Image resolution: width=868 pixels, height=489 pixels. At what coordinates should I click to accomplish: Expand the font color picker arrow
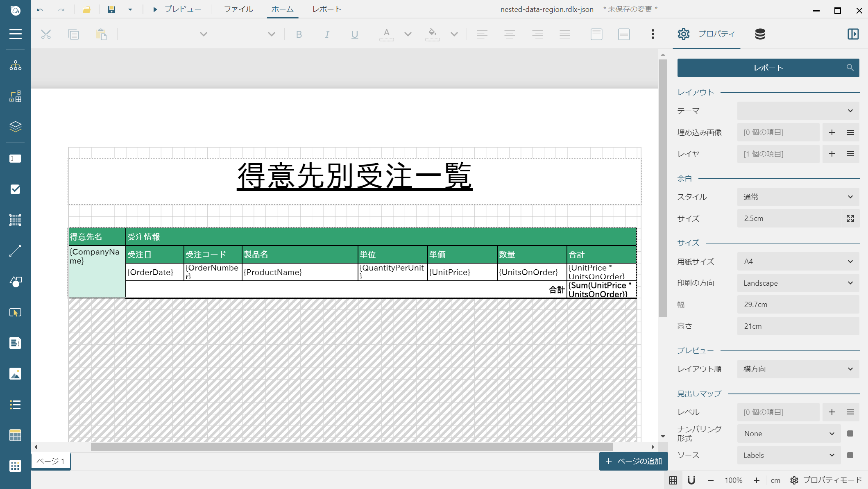[x=408, y=34]
